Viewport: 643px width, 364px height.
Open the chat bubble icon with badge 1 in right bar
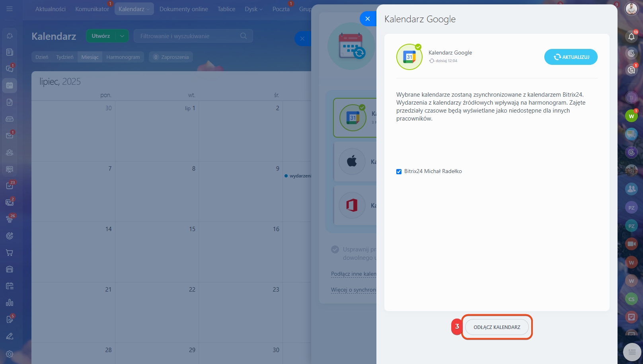(631, 70)
